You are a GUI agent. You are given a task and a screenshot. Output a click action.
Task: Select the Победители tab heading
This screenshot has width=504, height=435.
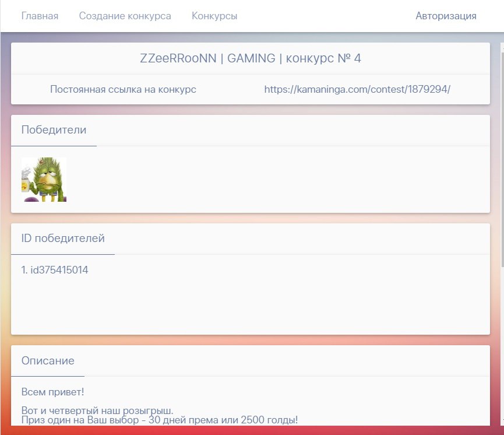[54, 129]
